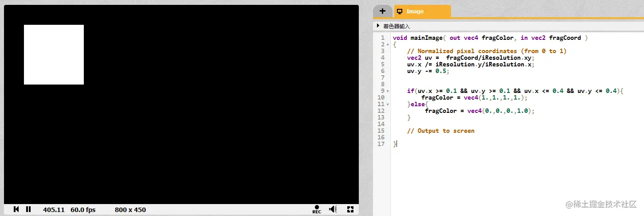Collapse code fold at line 9
644x216 pixels.
[x=388, y=91]
